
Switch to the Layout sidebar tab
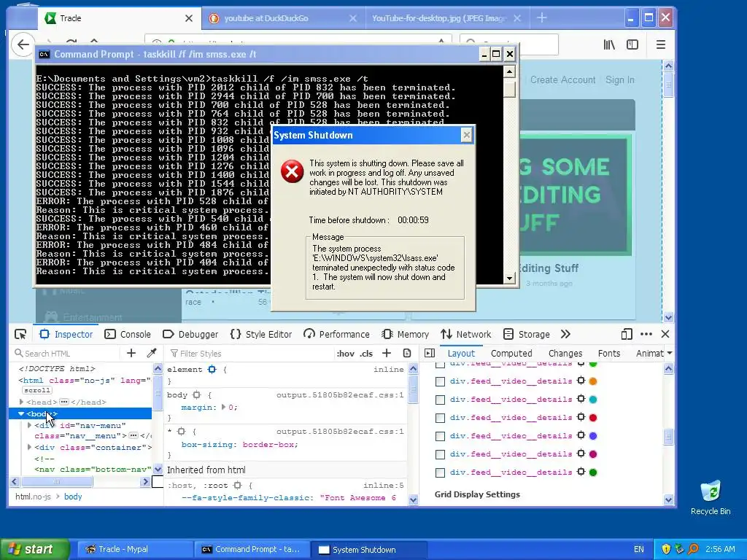pos(461,354)
